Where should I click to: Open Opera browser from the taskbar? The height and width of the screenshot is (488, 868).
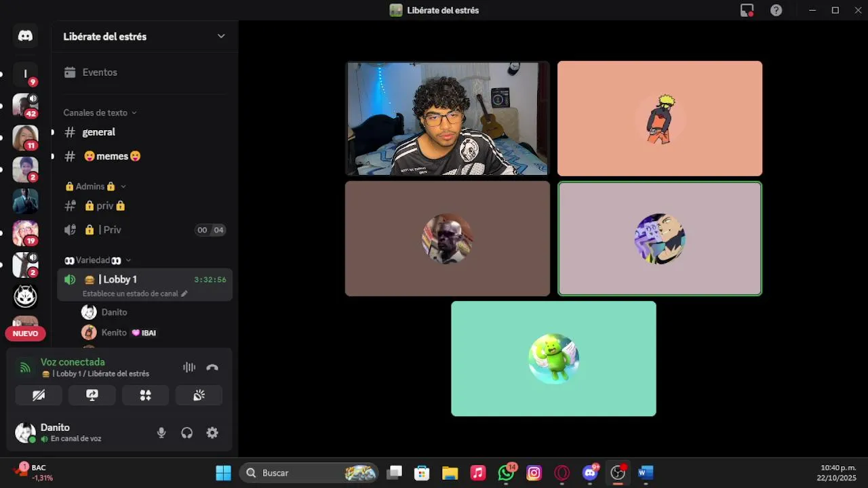pyautogui.click(x=562, y=473)
